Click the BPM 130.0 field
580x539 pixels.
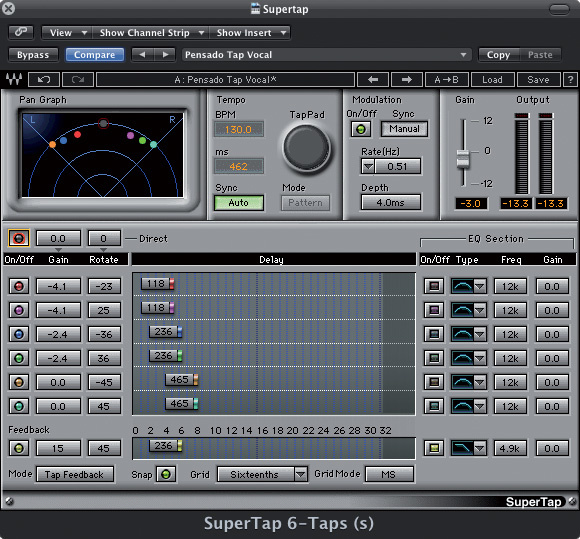tap(239, 129)
